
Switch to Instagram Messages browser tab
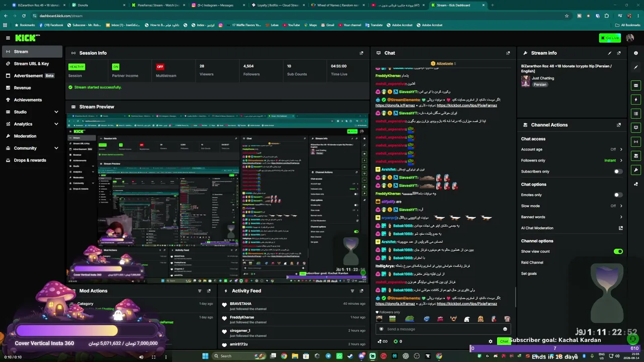tap(218, 5)
